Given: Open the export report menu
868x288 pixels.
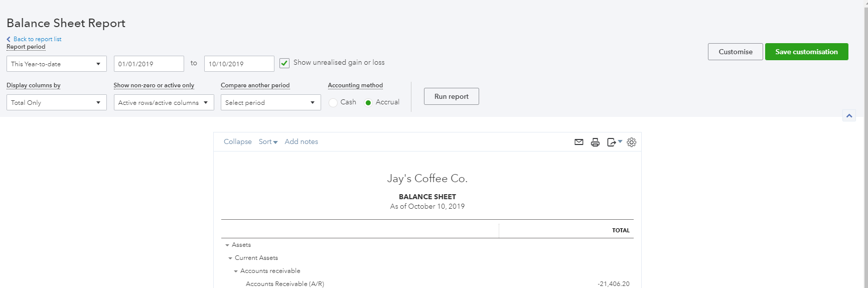Looking at the screenshot, I should coord(614,142).
